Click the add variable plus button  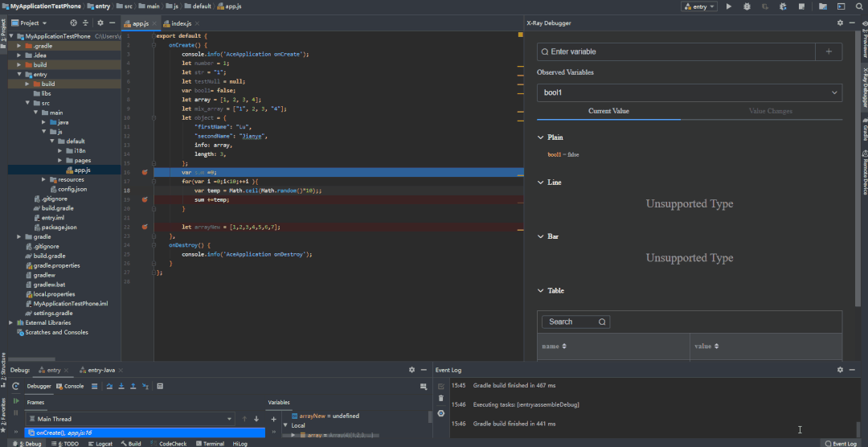click(x=829, y=51)
